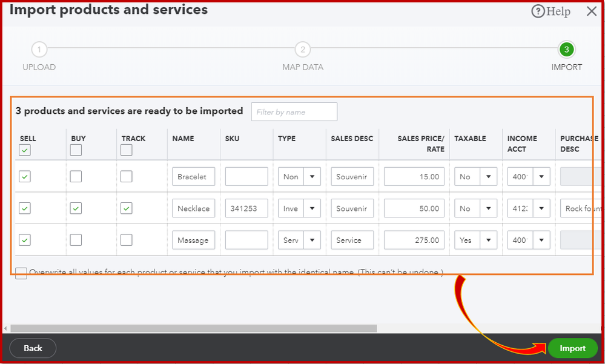Toggle the SELL header checkbox
605x364 pixels.
[25, 150]
